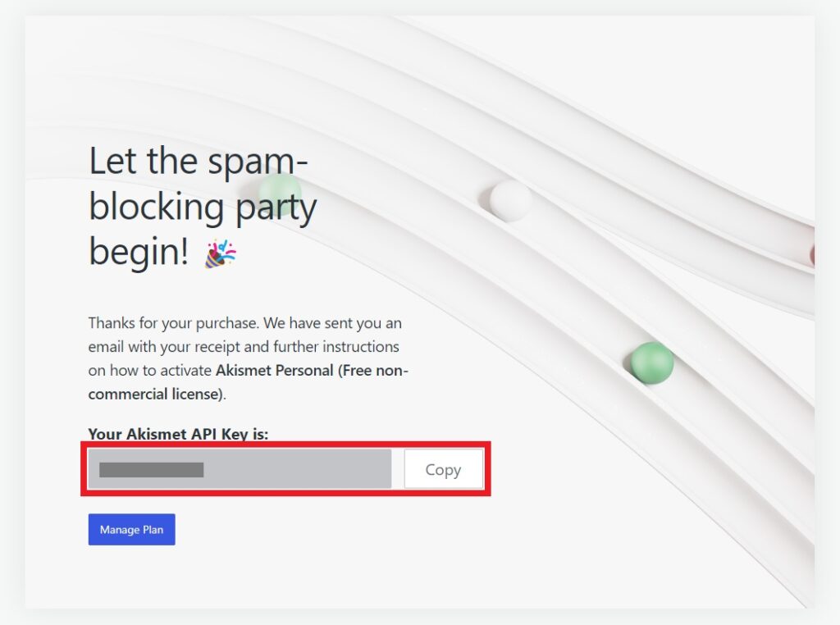This screenshot has height=625, width=840.
Task: Click the bold "Akismet Personal" text
Action: [274, 370]
